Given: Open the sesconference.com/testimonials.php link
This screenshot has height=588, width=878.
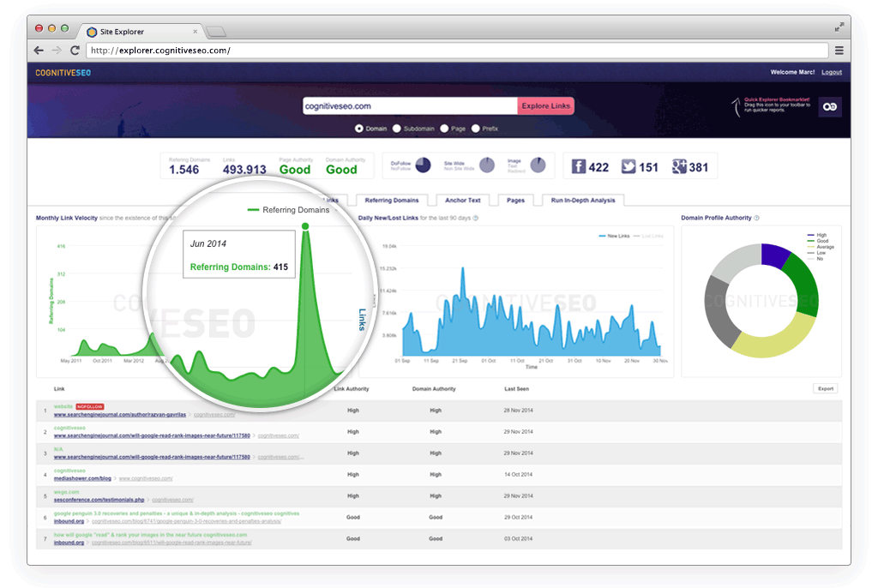Looking at the screenshot, I should point(99,500).
